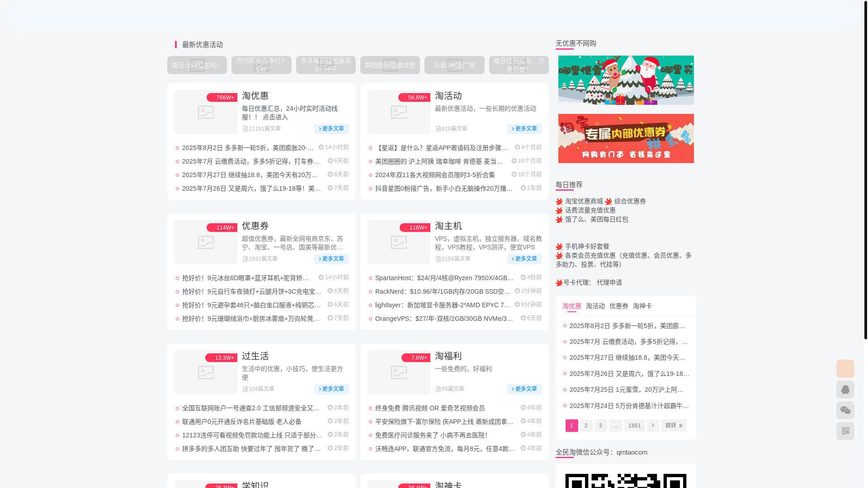Screen dimensions: 868x488
Task: Open the 每日红包汇总 top card
Action: [x=519, y=65]
